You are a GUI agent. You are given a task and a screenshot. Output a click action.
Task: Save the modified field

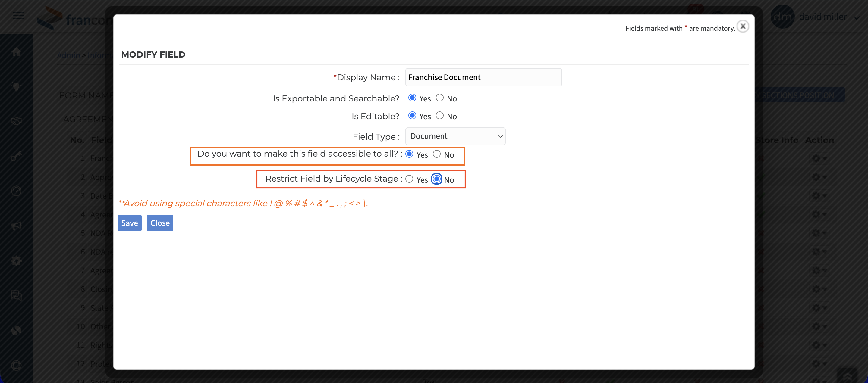pos(129,223)
